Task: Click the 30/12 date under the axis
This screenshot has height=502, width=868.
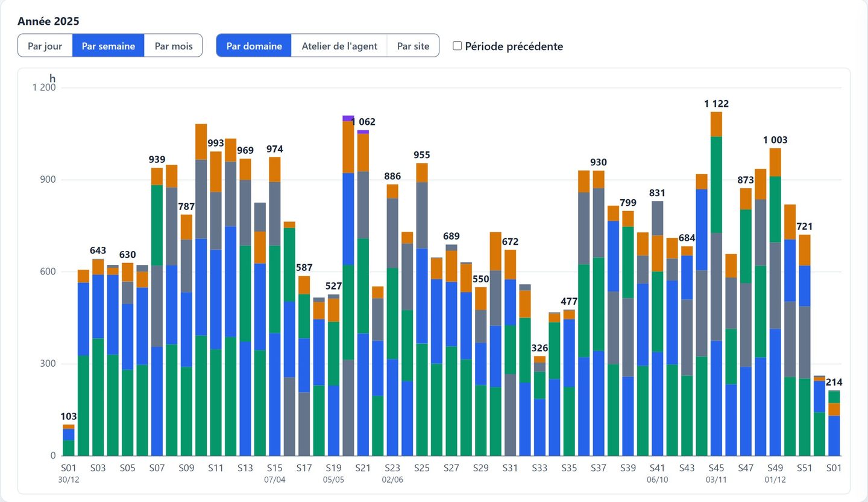Action: (69, 480)
